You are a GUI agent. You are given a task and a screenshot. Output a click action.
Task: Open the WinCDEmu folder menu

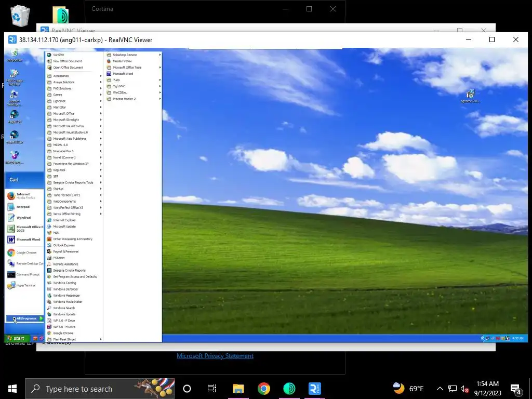(x=134, y=92)
